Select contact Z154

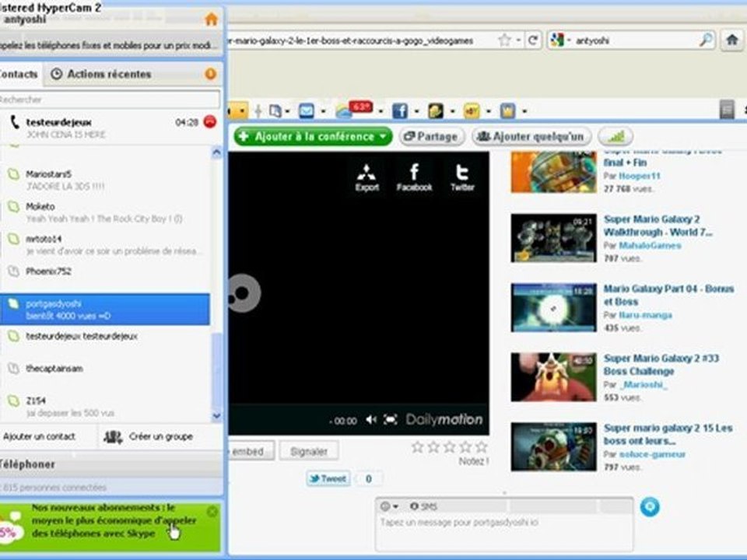(x=105, y=406)
